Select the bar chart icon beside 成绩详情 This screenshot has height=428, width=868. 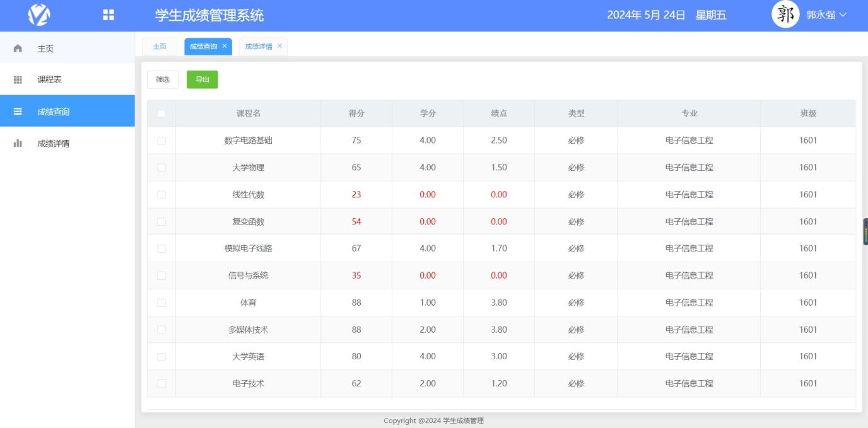[17, 144]
